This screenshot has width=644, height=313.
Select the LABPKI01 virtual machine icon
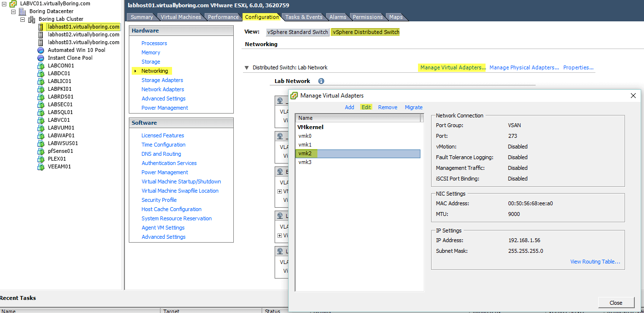pos(41,89)
